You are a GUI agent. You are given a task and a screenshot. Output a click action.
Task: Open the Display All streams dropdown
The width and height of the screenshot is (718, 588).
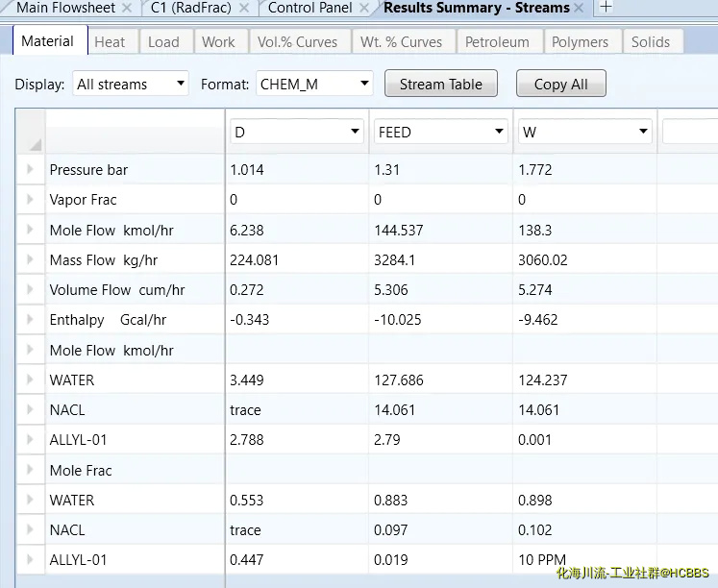point(131,84)
